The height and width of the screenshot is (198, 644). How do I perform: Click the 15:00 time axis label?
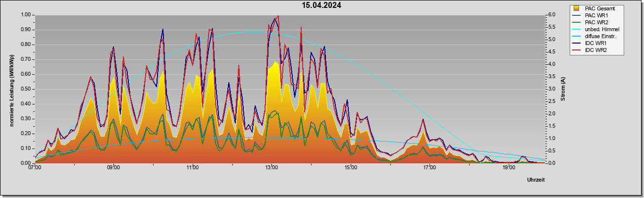coord(351,168)
